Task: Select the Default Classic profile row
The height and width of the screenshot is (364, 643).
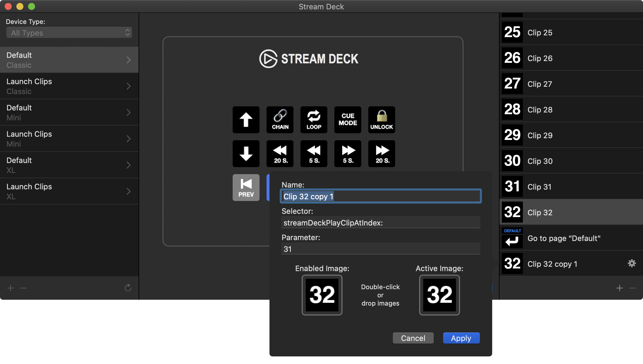Action: [x=69, y=60]
